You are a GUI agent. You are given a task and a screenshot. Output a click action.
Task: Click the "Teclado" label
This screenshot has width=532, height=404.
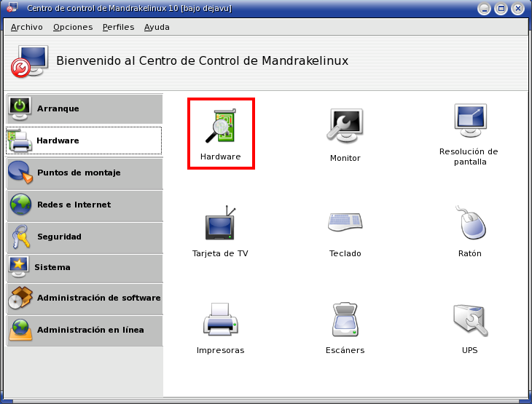pyautogui.click(x=345, y=253)
